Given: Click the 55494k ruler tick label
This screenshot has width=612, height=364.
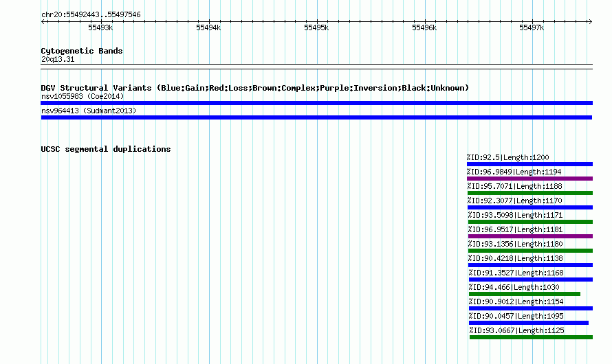Looking at the screenshot, I should point(208,27).
